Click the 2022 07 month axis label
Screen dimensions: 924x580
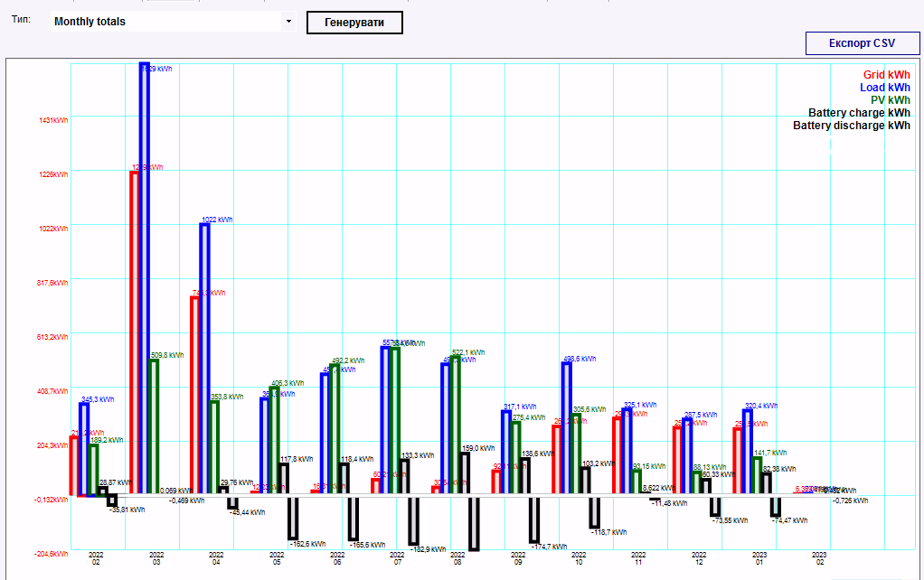click(x=397, y=558)
